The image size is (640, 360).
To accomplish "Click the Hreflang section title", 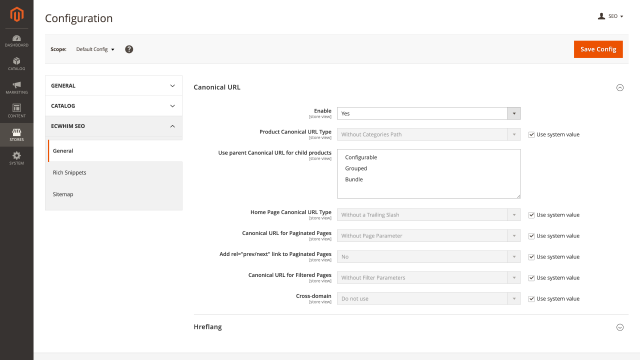I will [x=208, y=327].
